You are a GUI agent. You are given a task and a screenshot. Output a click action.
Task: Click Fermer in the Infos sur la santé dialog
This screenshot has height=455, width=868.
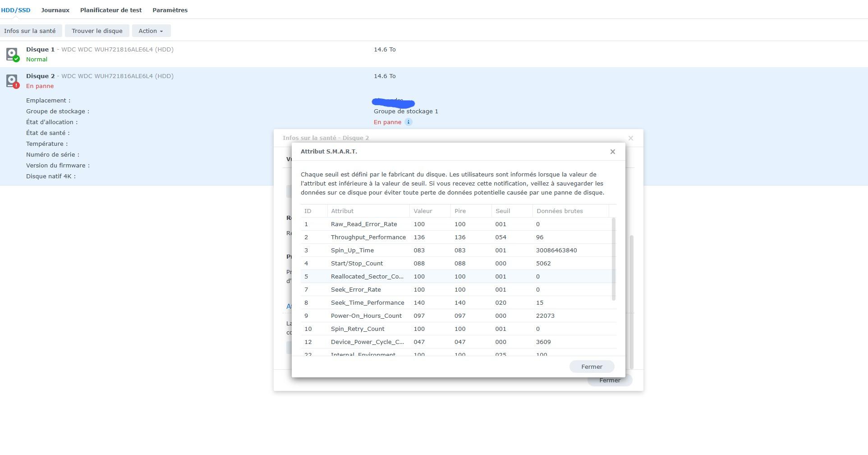[x=610, y=381]
